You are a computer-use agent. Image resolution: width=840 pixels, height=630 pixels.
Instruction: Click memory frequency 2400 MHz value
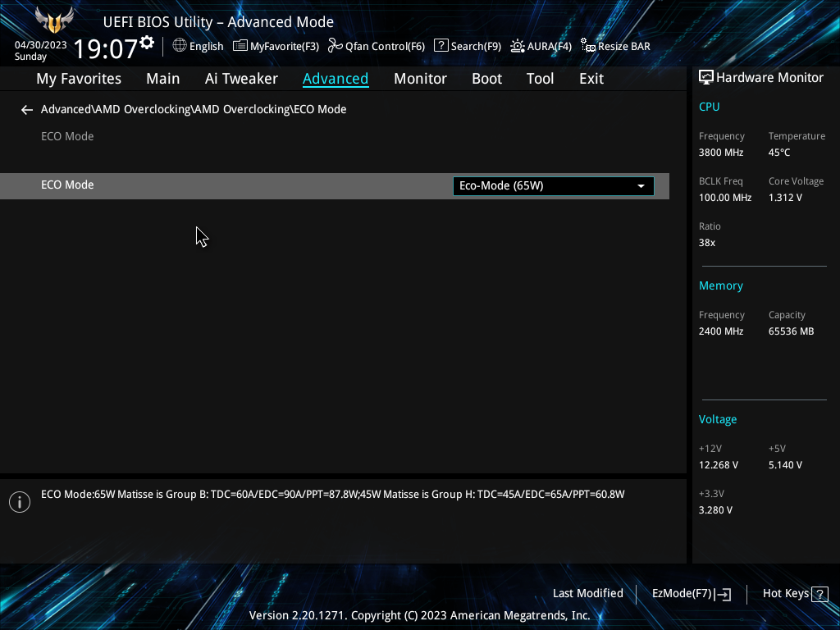[720, 331]
